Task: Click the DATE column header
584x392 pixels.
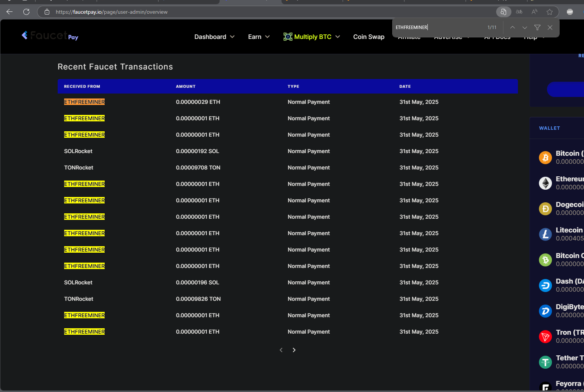Action: click(405, 86)
